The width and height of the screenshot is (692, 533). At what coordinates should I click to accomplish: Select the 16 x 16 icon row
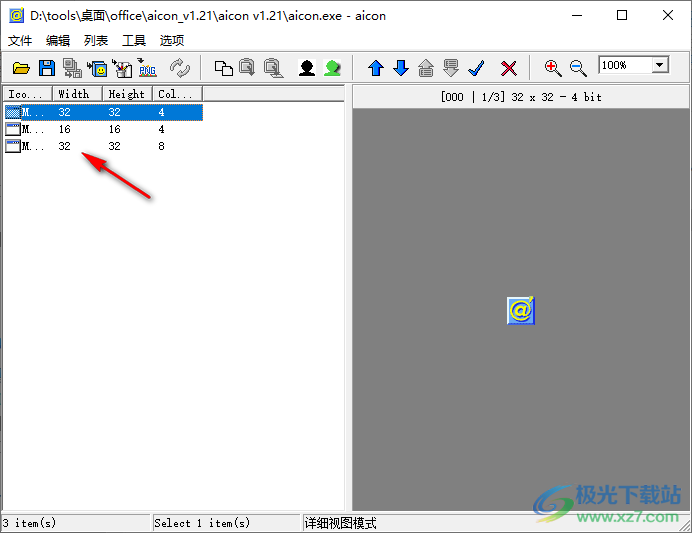click(103, 129)
